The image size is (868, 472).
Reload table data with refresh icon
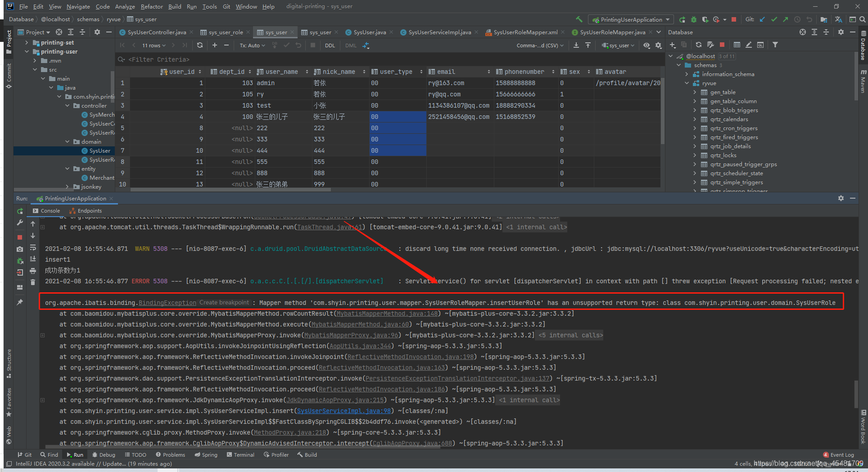pyautogui.click(x=200, y=45)
